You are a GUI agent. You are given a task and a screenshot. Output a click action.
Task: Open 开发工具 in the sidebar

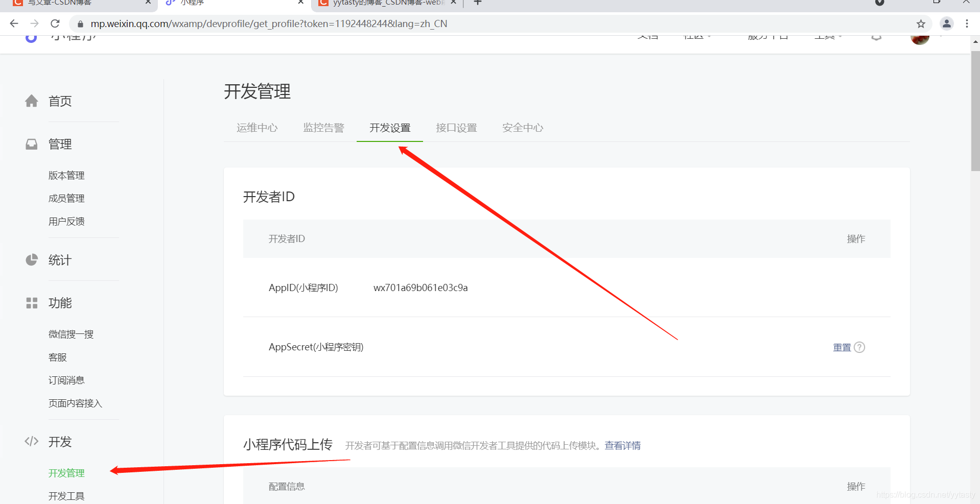(x=66, y=496)
